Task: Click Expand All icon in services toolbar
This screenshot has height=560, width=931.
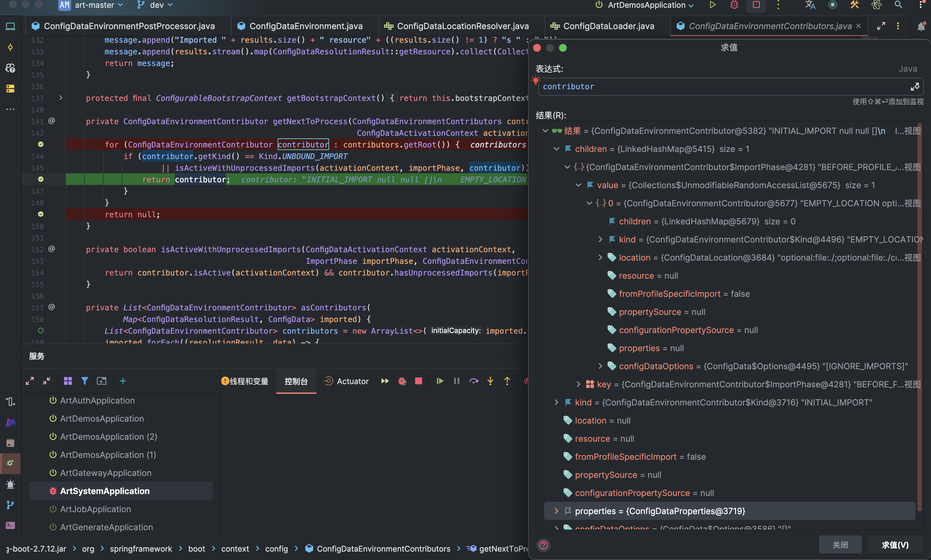Action: point(30,381)
